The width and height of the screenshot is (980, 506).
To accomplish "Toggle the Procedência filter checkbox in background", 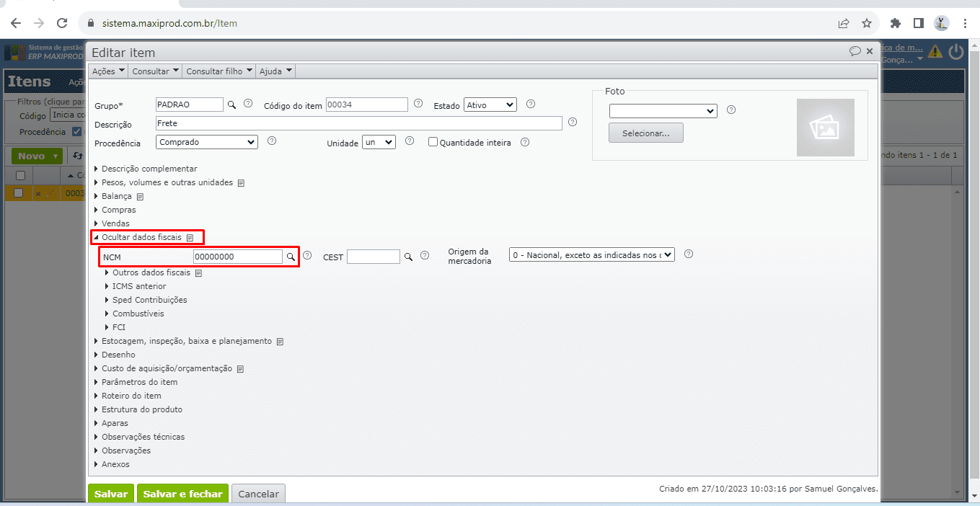I will pyautogui.click(x=77, y=132).
